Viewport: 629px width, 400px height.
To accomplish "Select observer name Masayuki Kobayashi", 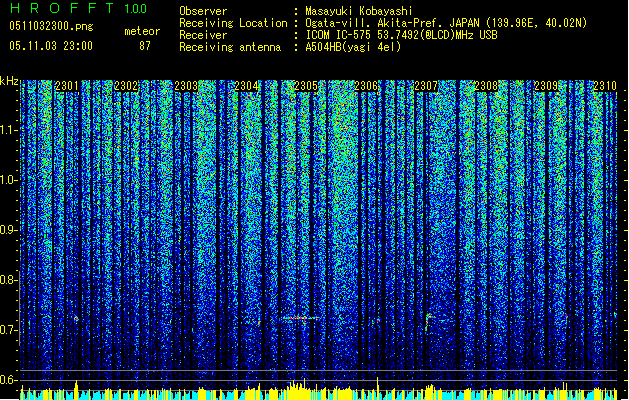I will (359, 11).
